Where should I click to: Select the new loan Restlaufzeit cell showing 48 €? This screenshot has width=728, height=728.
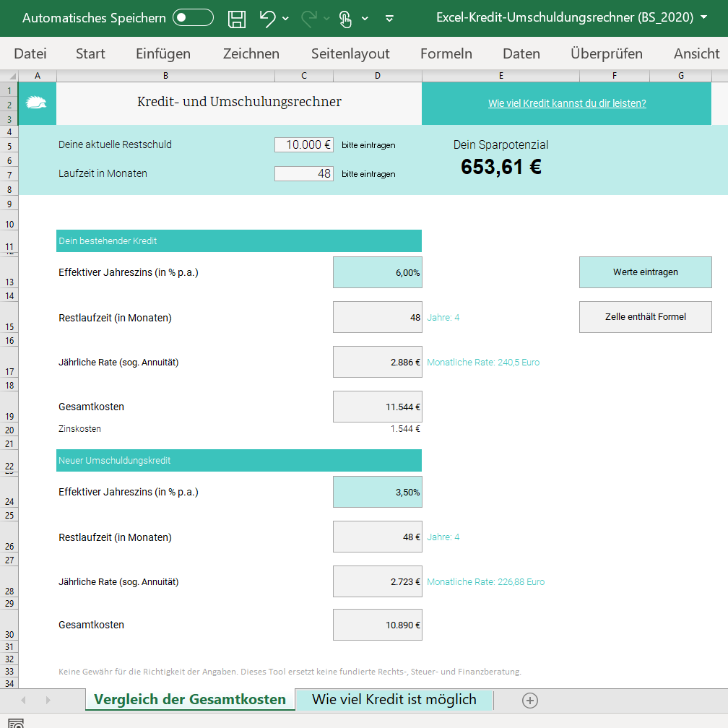(378, 537)
